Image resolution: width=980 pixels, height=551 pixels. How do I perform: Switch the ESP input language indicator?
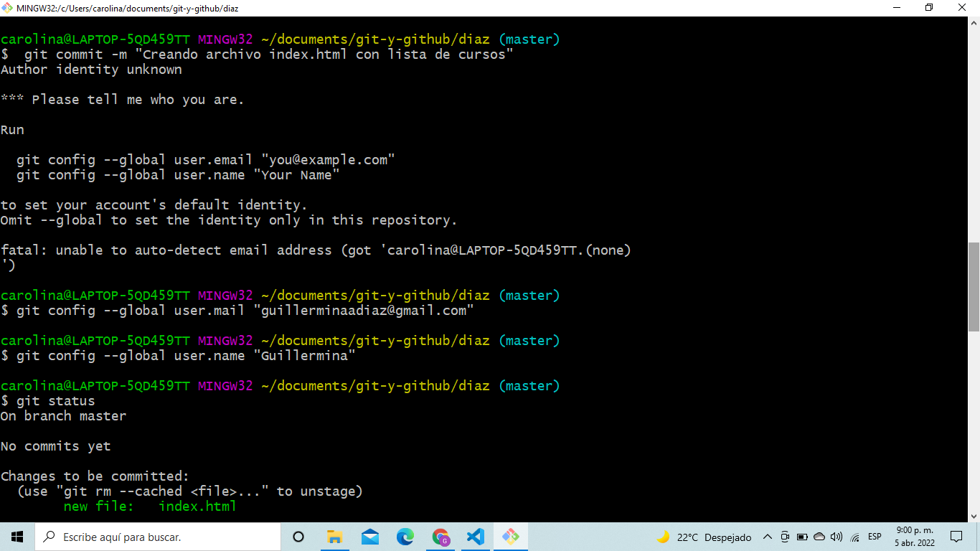(x=875, y=537)
